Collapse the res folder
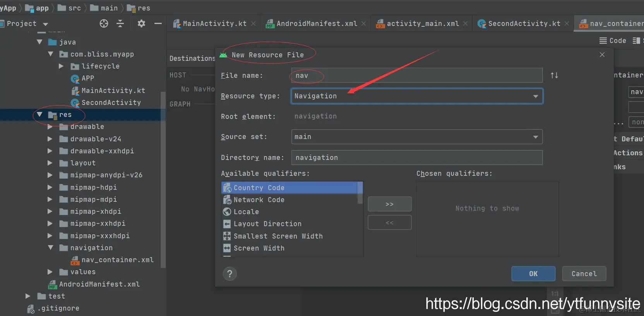Image resolution: width=644 pixels, height=316 pixels. 39,115
